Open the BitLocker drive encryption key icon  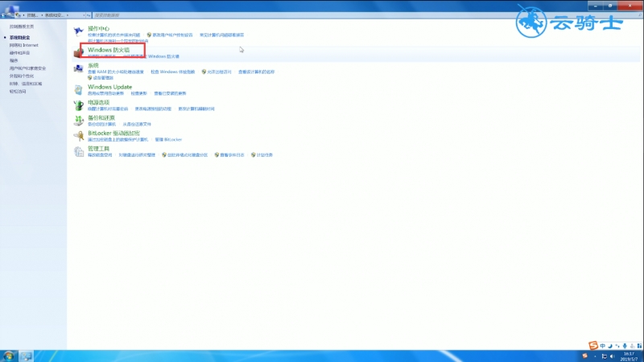coord(78,136)
